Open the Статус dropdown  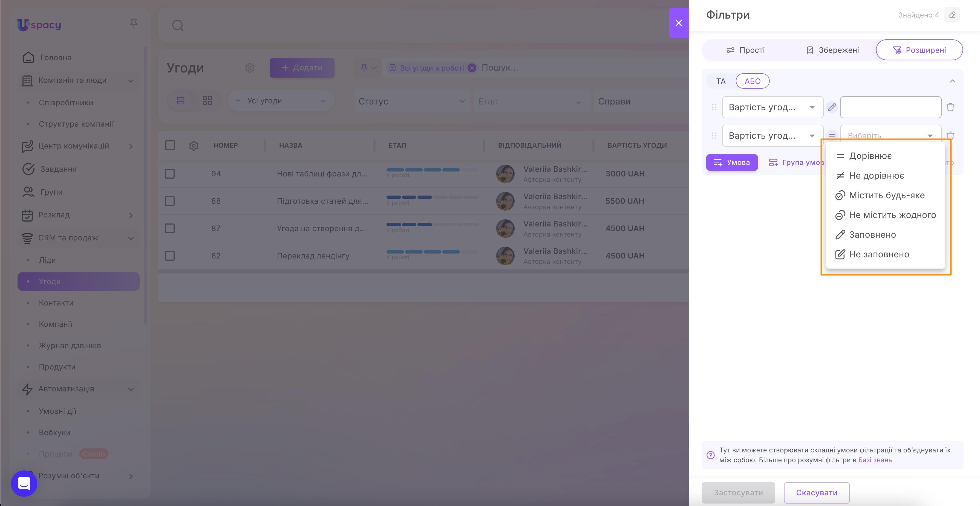tap(412, 101)
